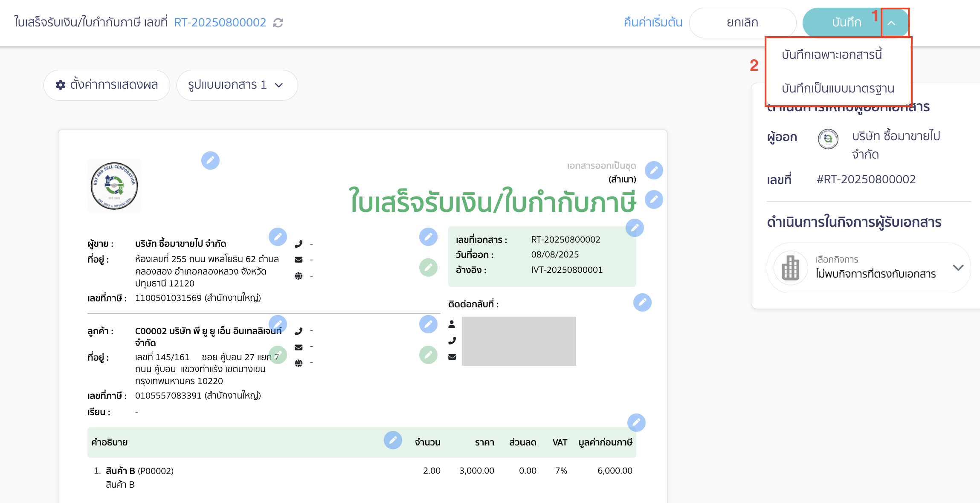Open document link RT-20250800002 in the header
The width and height of the screenshot is (980, 503).
pos(220,23)
